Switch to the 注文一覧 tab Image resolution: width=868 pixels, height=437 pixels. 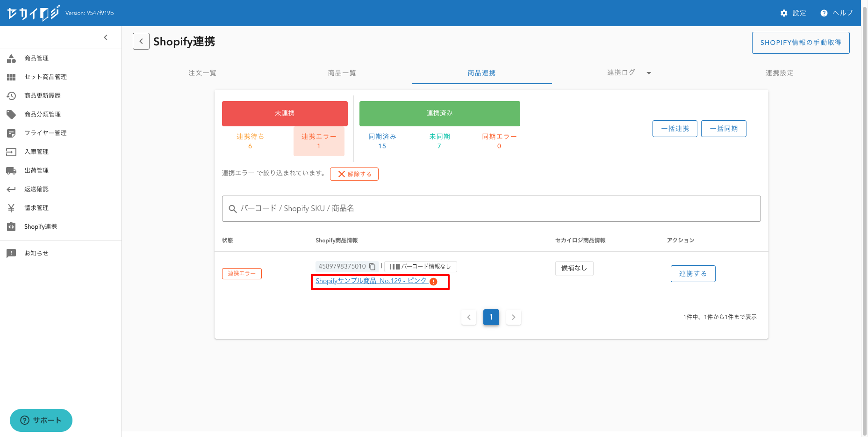point(202,73)
